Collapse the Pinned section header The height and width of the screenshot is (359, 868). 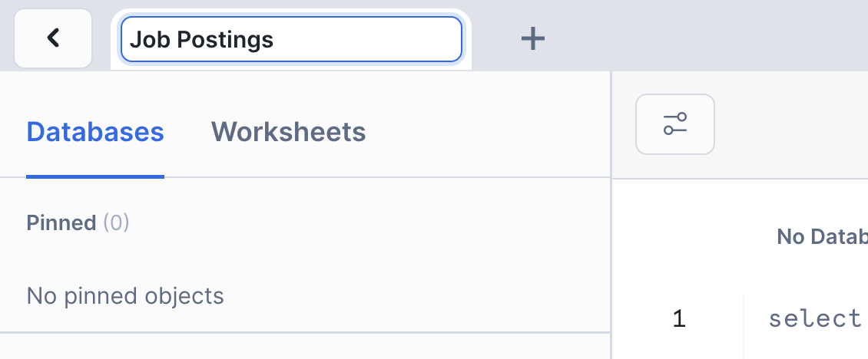(61, 222)
